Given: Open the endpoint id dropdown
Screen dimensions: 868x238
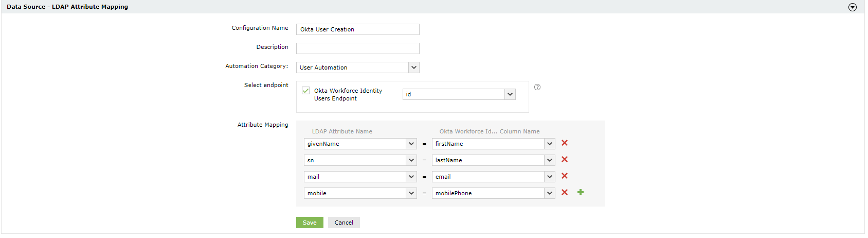Looking at the screenshot, I should (x=510, y=94).
